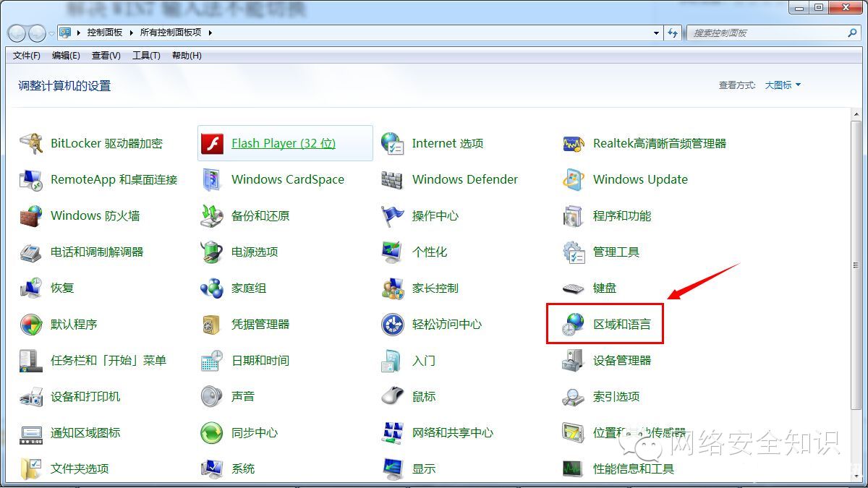
Task: Open the recent pages dropdown arrow
Action: (51, 33)
